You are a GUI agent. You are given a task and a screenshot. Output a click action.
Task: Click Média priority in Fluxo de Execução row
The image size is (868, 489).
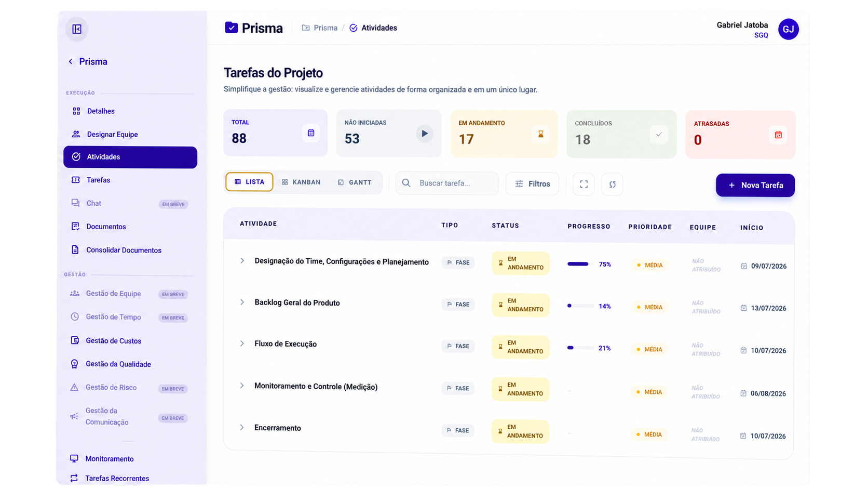coord(649,349)
